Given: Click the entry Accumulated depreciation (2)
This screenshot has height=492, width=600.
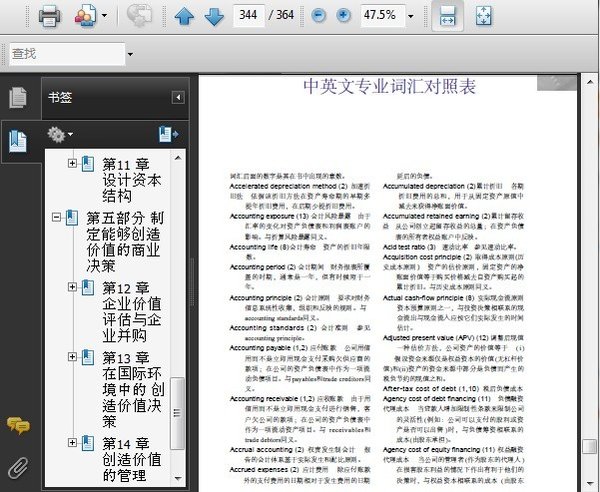Looking at the screenshot, I should click(429, 186).
